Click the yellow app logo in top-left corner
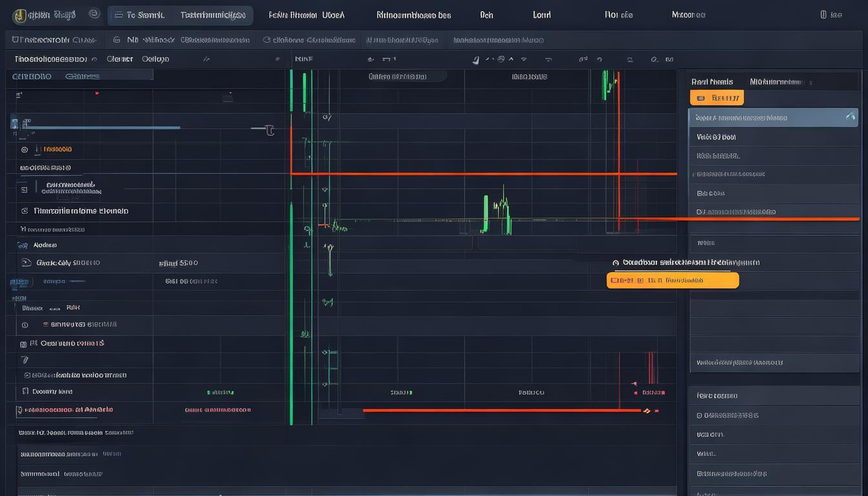868x496 pixels. click(x=20, y=15)
